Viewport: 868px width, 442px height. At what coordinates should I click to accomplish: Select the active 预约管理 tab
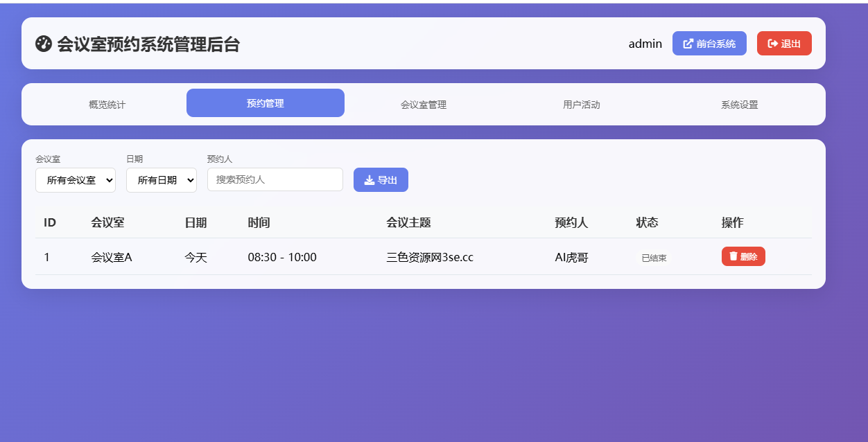[x=265, y=103]
